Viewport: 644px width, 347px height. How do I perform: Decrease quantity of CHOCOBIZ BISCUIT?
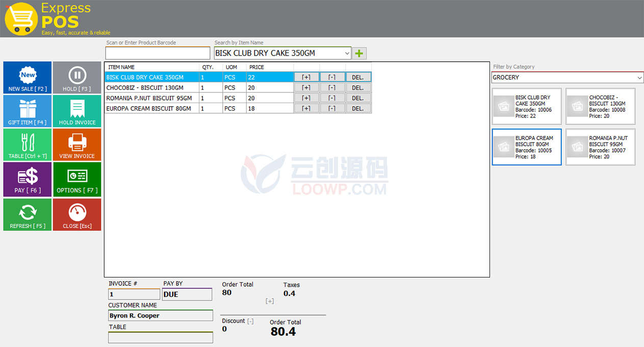pyautogui.click(x=332, y=88)
